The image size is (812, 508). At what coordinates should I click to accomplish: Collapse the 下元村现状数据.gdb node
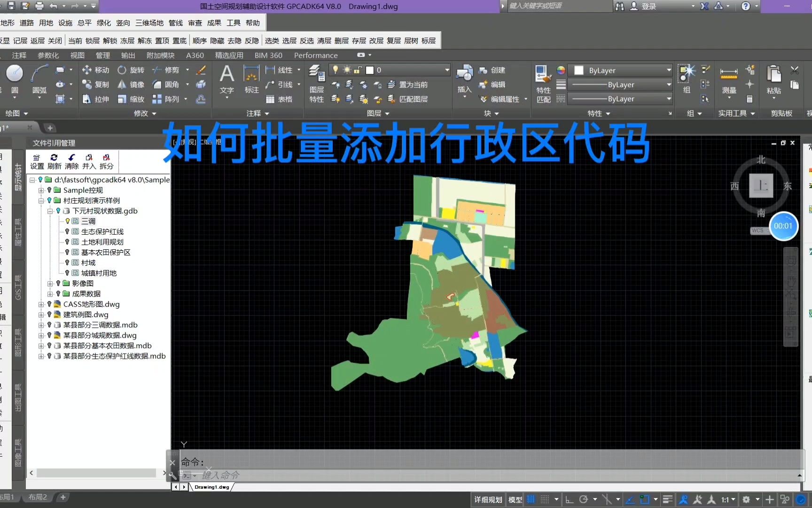tap(50, 211)
